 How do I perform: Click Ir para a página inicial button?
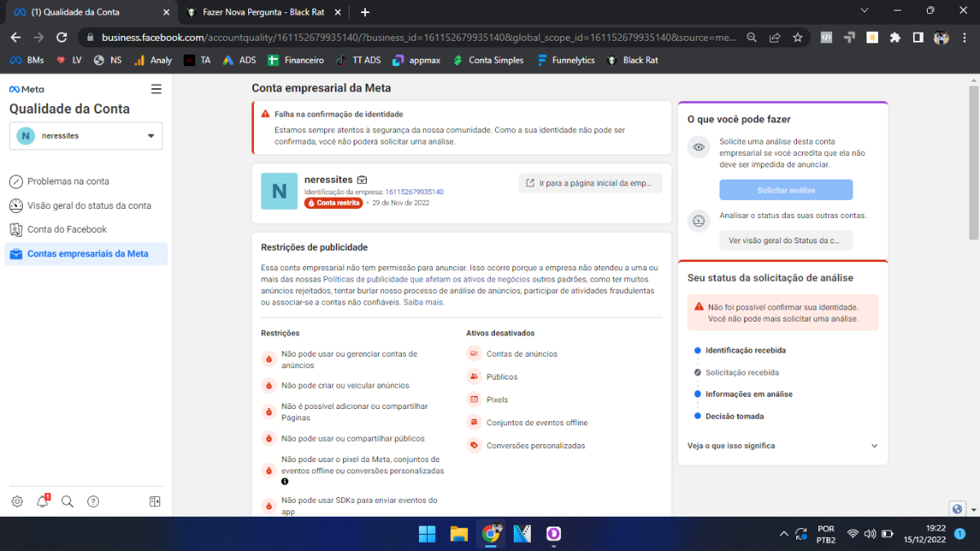(590, 183)
